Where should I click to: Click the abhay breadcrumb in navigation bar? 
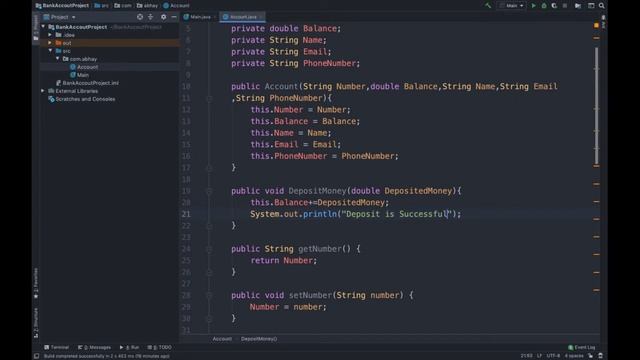pyautogui.click(x=147, y=6)
